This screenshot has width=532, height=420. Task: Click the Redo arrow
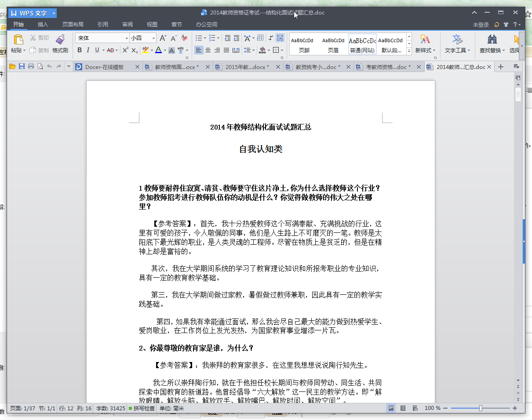coord(58,67)
